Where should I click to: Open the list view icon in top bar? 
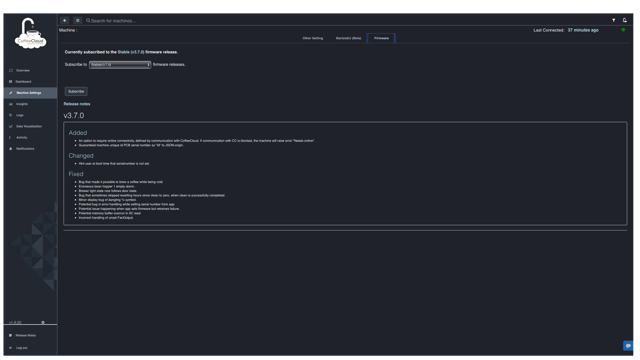pyautogui.click(x=78, y=20)
